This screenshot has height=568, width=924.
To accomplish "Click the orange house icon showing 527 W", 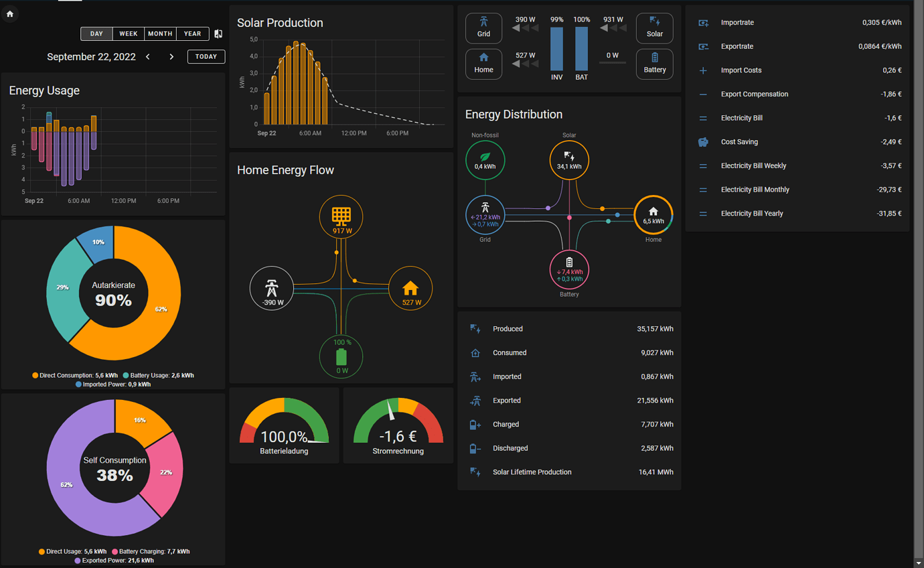I will [x=410, y=289].
